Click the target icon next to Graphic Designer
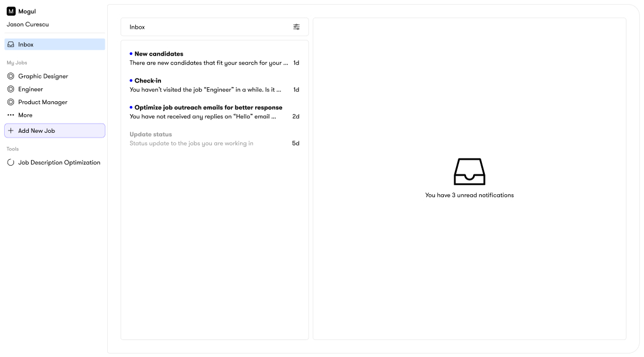Viewport: 644px width, 357px height. (11, 76)
